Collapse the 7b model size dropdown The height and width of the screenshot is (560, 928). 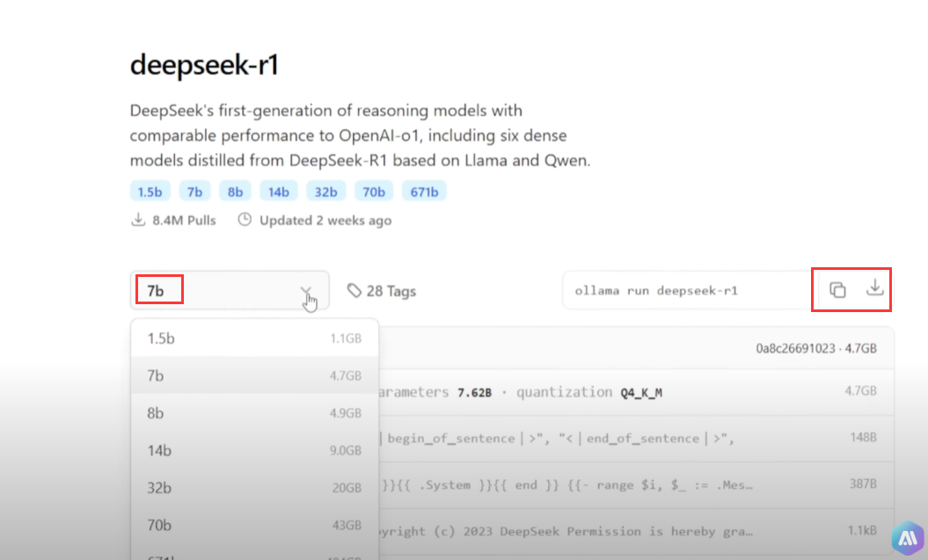coord(230,290)
